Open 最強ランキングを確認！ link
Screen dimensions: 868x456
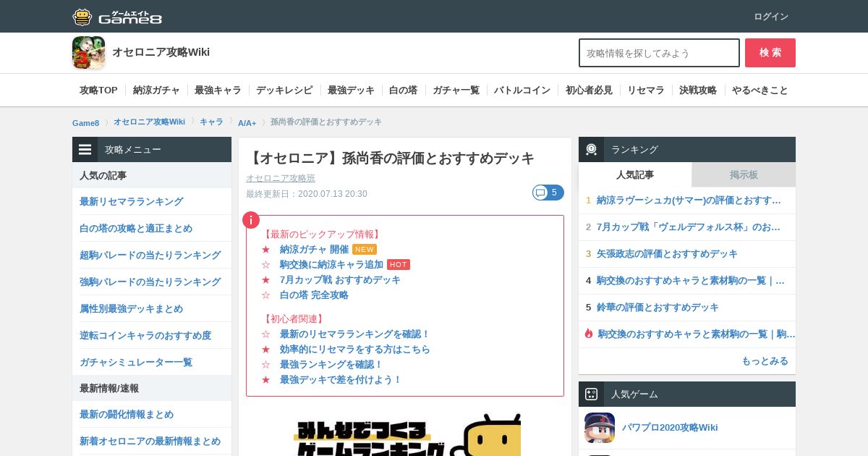pos(331,364)
